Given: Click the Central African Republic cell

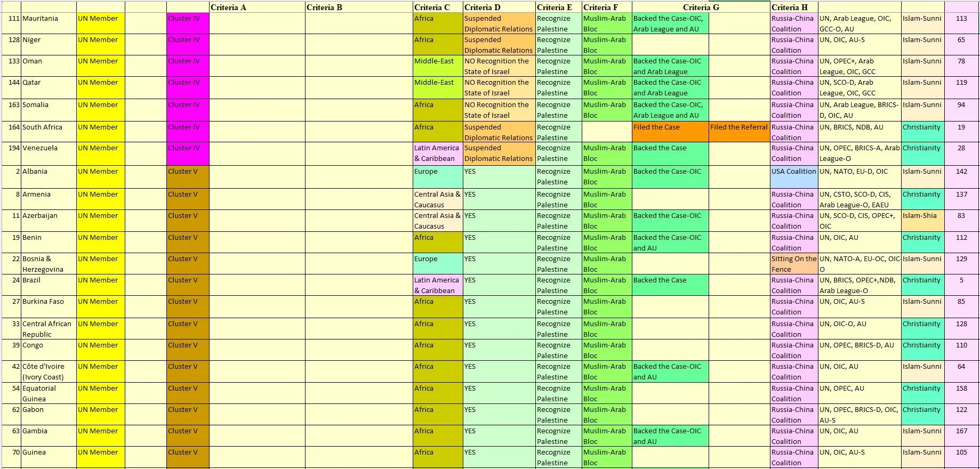Looking at the screenshot, I should click(49, 329).
